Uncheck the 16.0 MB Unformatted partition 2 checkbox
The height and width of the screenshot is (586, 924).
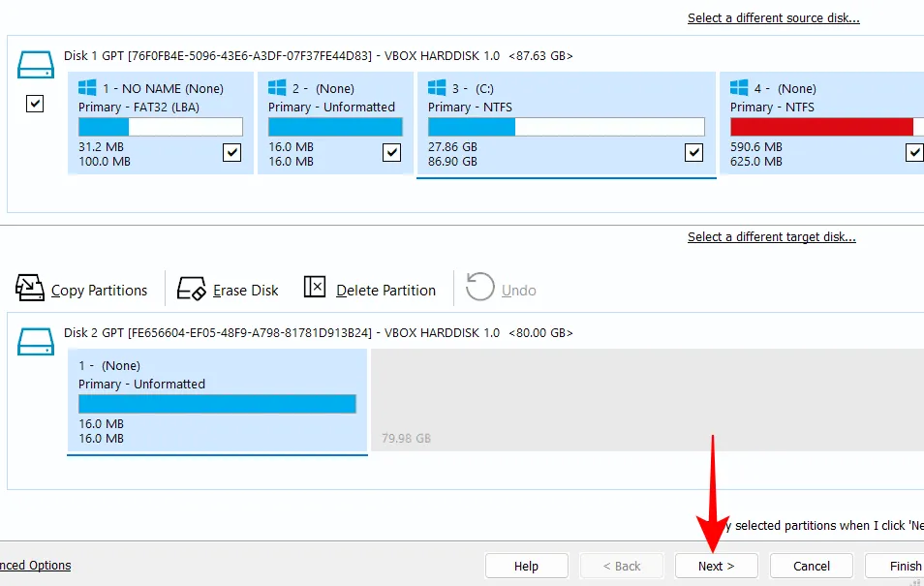click(392, 152)
